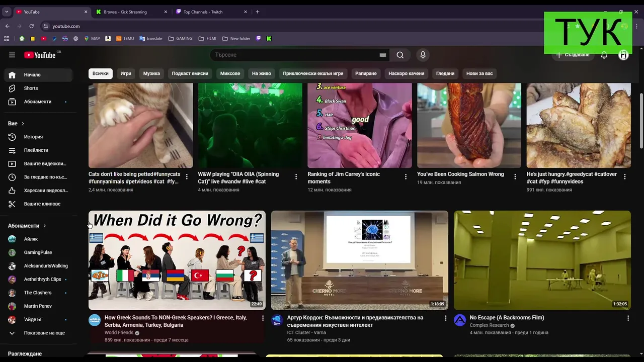
Task: Open the account avatar menu
Action: (623, 55)
